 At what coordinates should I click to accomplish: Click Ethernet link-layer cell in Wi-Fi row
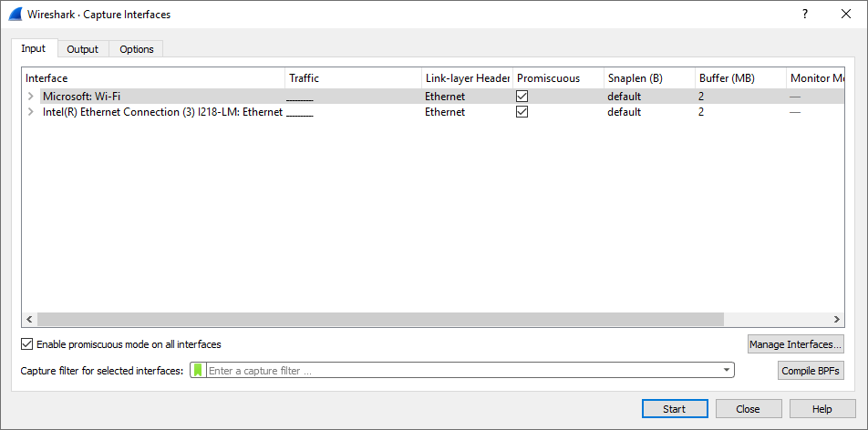(445, 97)
